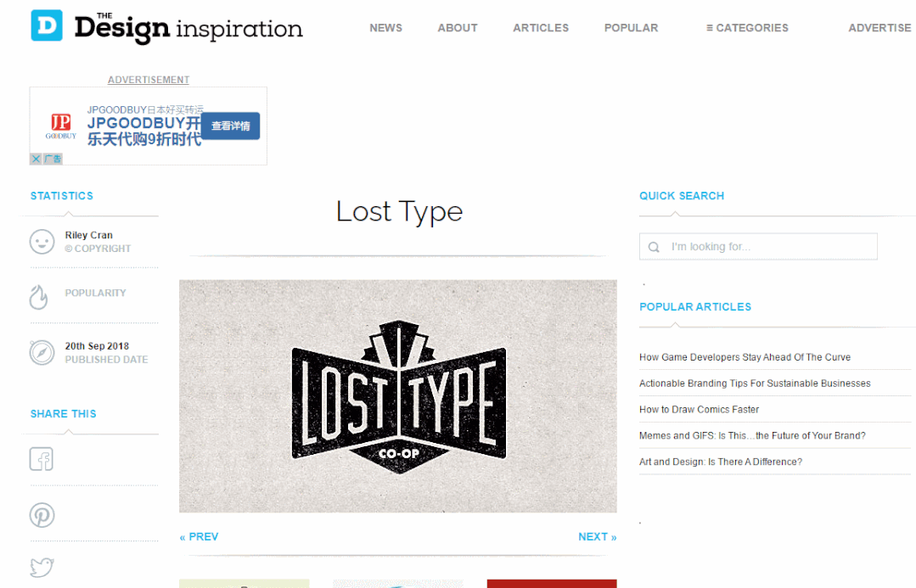The image size is (916, 588).
Task: Click the compass published date icon
Action: tap(42, 353)
